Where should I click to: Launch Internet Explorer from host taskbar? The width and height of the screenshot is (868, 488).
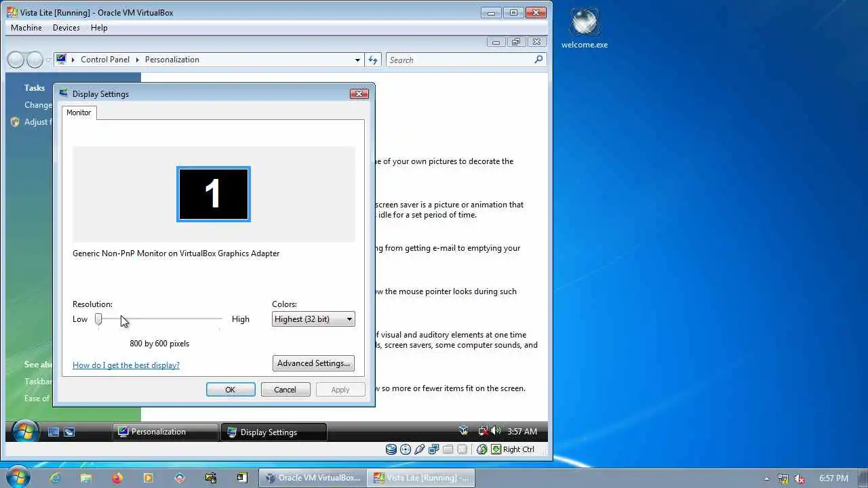pos(55,478)
